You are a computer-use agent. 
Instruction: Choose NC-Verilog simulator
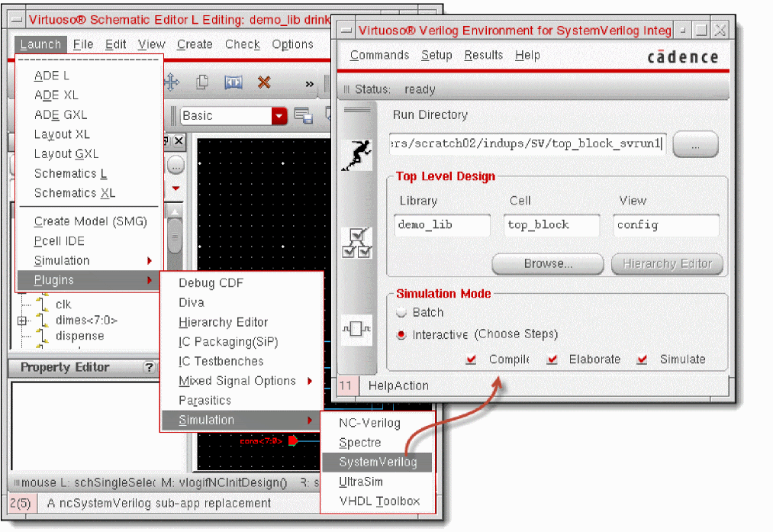pos(377,423)
